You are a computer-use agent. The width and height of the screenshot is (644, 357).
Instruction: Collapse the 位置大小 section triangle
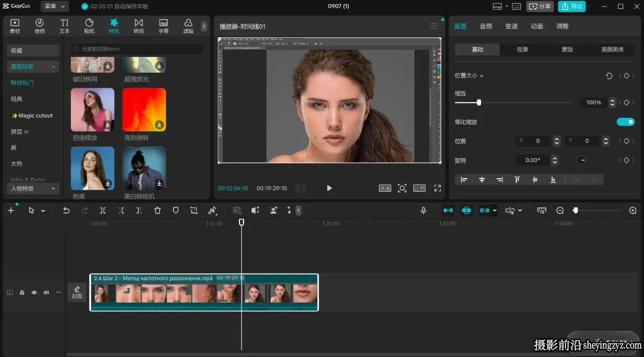pos(481,76)
